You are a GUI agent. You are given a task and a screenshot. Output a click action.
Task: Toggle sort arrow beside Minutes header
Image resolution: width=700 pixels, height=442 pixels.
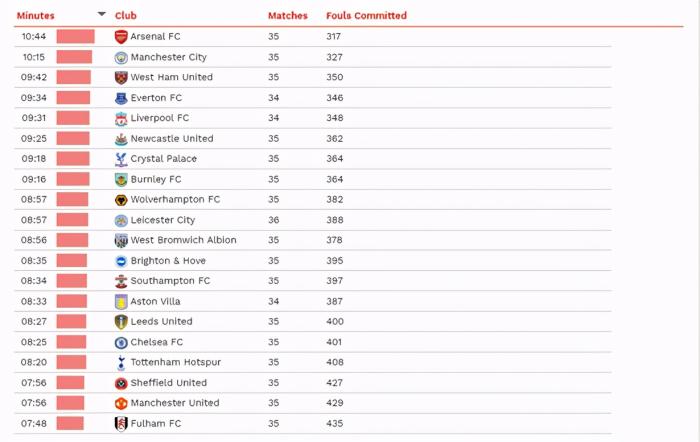(101, 15)
